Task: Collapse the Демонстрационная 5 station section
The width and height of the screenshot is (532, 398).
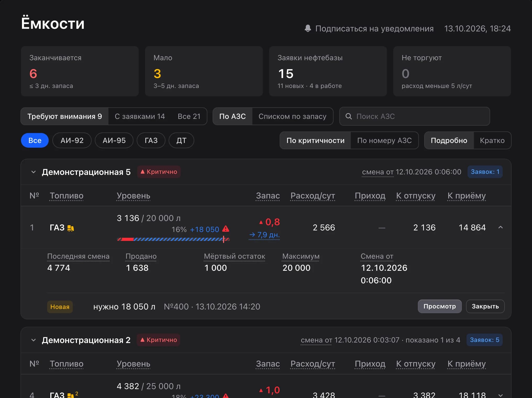Action: tap(33, 172)
